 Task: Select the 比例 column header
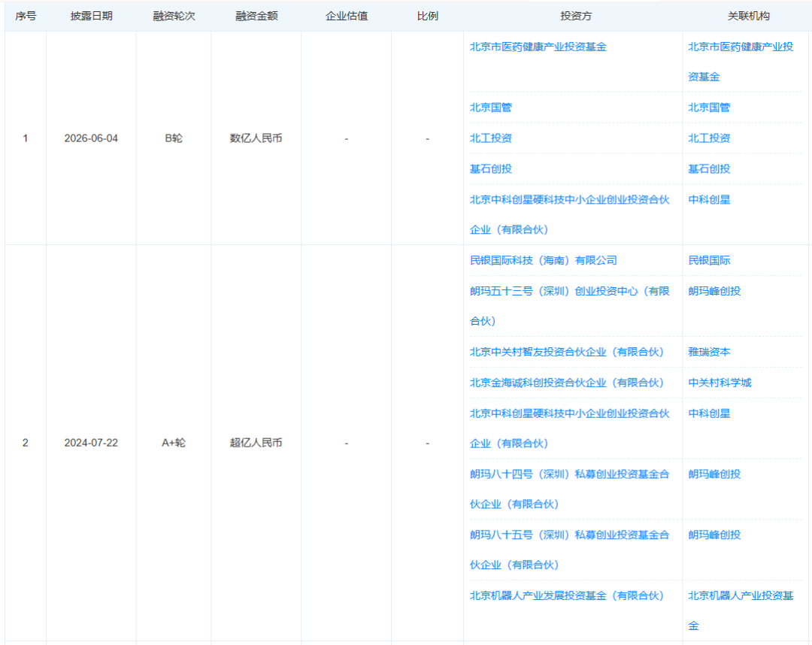pyautogui.click(x=427, y=16)
